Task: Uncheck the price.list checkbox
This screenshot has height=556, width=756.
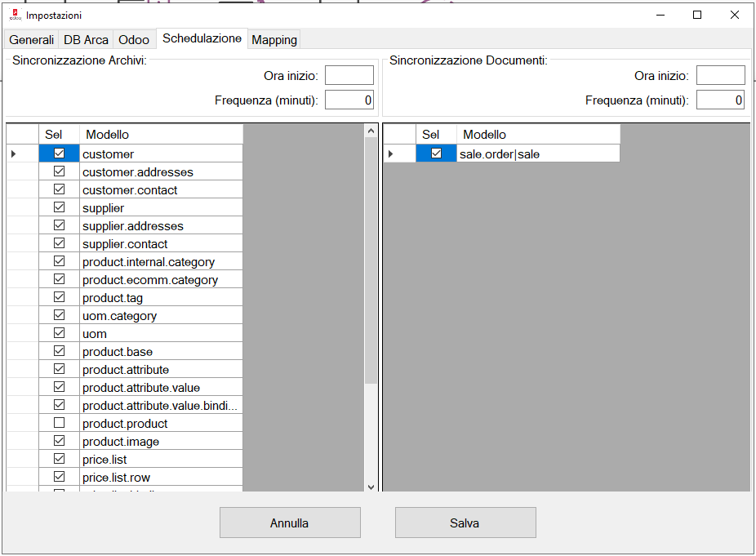Action: tap(59, 459)
